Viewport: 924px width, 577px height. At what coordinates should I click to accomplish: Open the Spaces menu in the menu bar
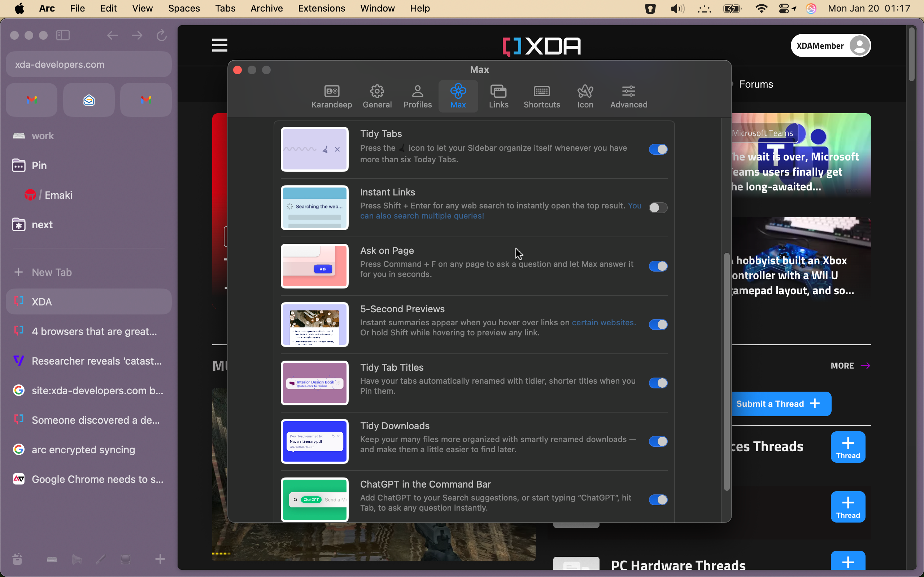(x=184, y=8)
